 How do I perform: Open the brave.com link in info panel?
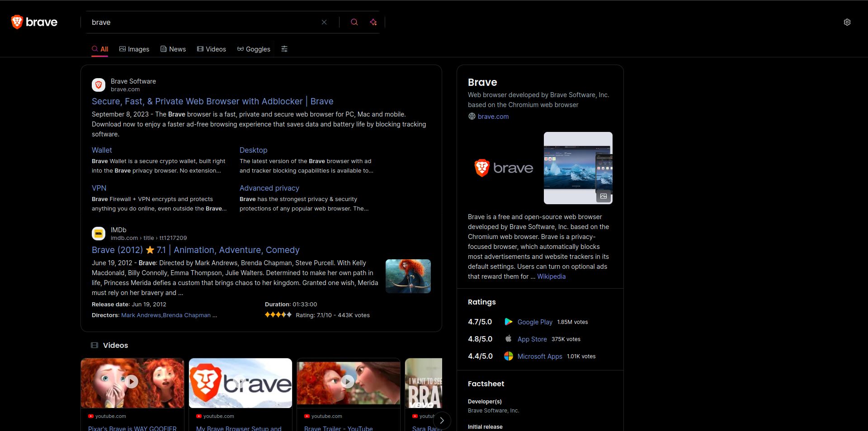pos(493,116)
